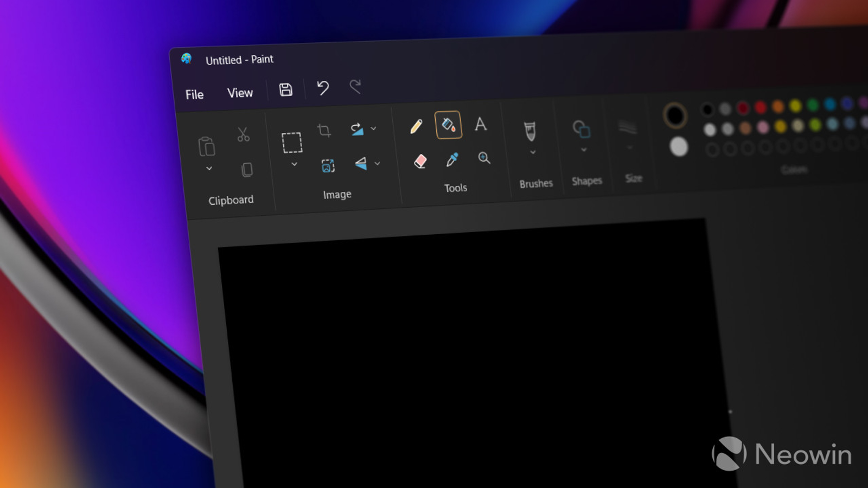The image size is (868, 488).
Task: Pick the Eraser tool
Action: tap(420, 161)
